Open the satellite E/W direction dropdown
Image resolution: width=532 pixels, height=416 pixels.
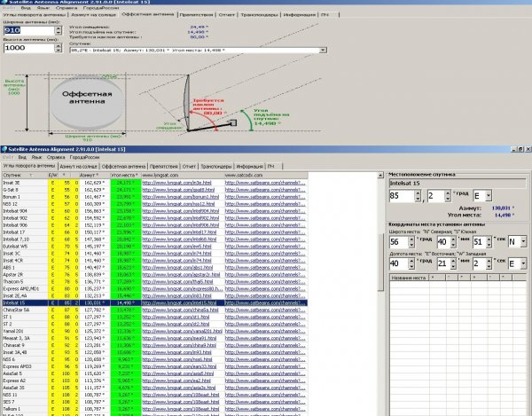[x=489, y=196]
